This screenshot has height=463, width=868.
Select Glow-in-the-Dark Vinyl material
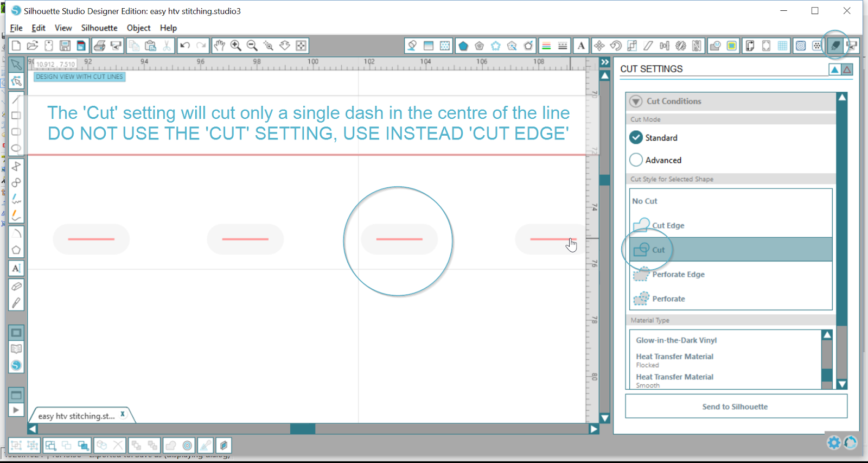click(676, 340)
